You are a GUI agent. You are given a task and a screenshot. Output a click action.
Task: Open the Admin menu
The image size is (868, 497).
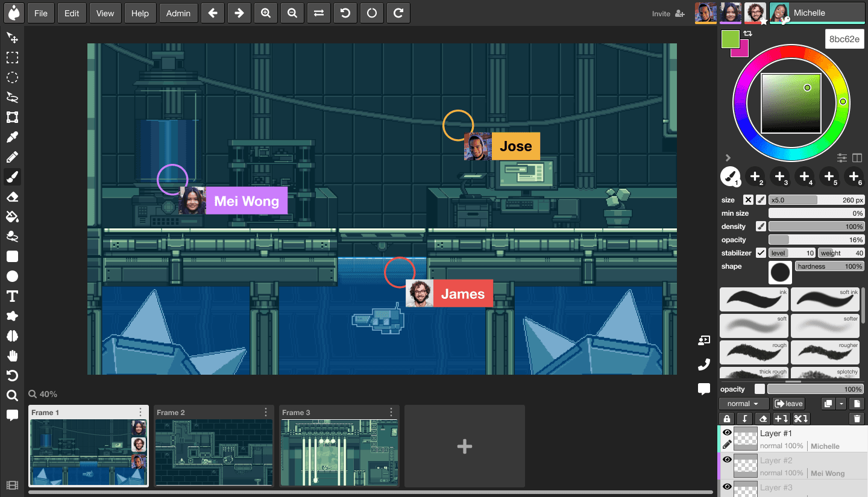pos(178,13)
